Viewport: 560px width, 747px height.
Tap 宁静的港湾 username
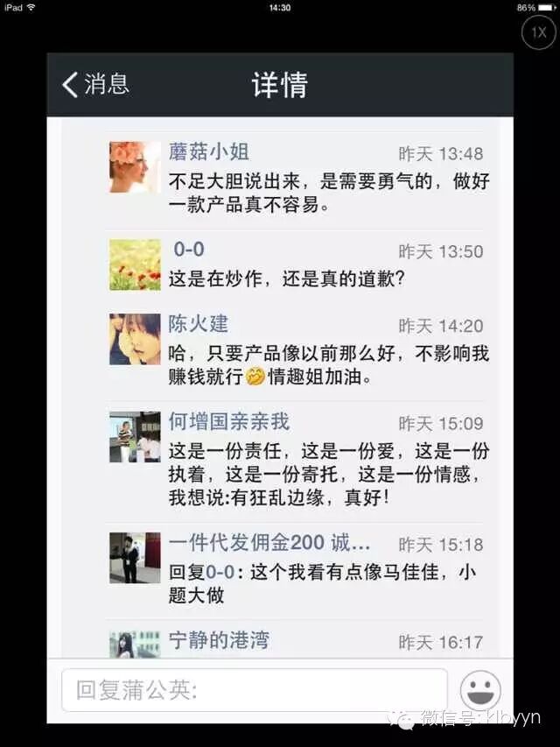(219, 640)
